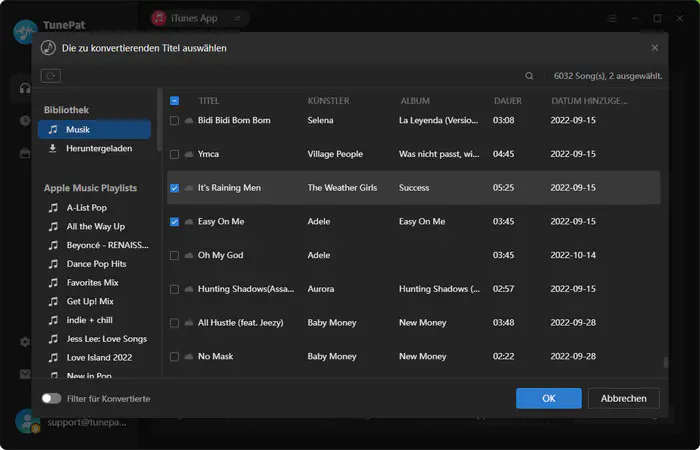700x450 pixels.
Task: Check the Hunting Shadows checkbox
Action: point(175,289)
